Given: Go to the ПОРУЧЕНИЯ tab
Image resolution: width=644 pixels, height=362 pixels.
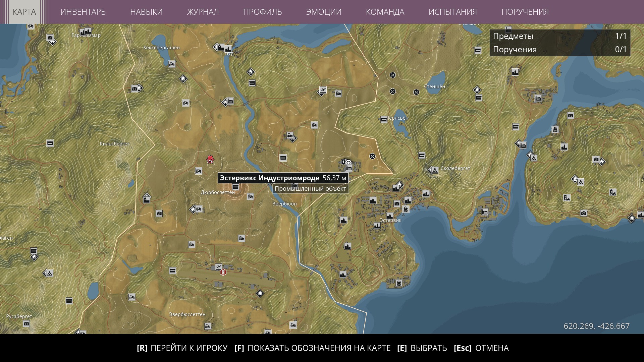Looking at the screenshot, I should [x=525, y=12].
